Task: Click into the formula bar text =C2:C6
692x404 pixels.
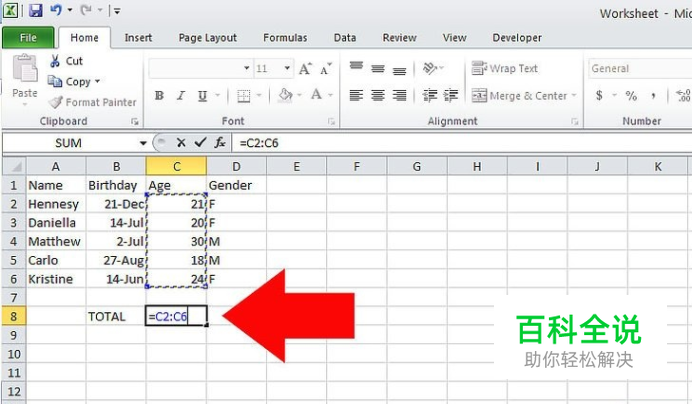Action: click(x=259, y=143)
